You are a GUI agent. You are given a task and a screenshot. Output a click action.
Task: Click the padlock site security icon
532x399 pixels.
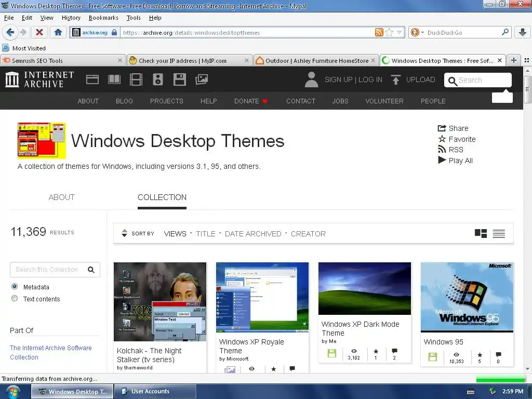point(114,32)
